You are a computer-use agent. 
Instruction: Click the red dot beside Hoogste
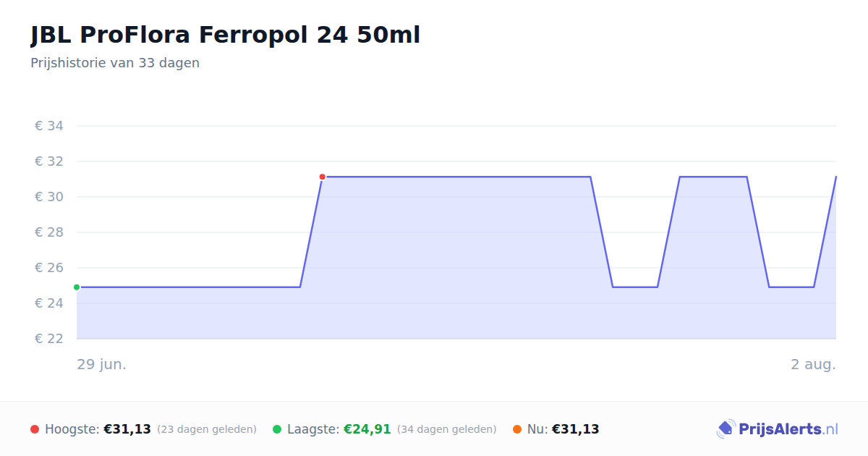[x=35, y=429]
